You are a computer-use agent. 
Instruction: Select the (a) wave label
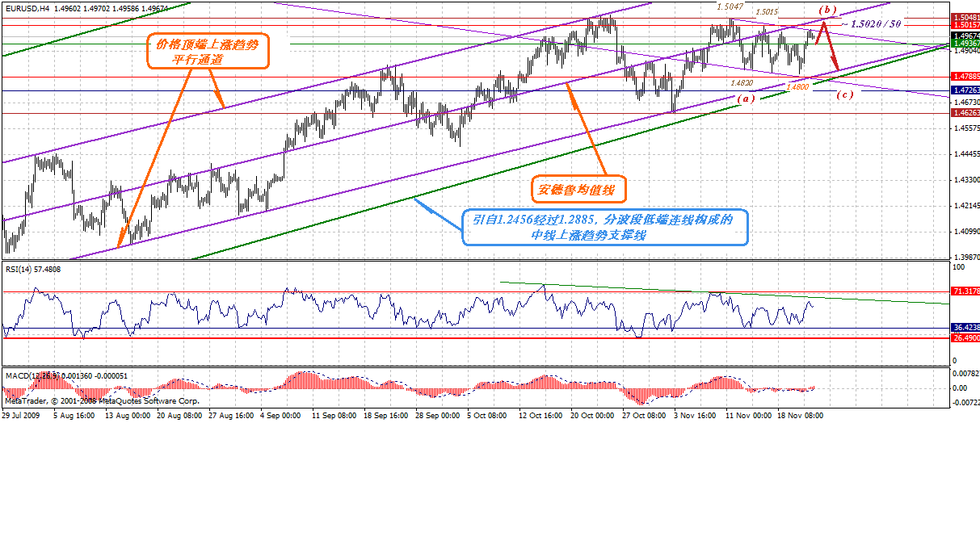point(747,98)
